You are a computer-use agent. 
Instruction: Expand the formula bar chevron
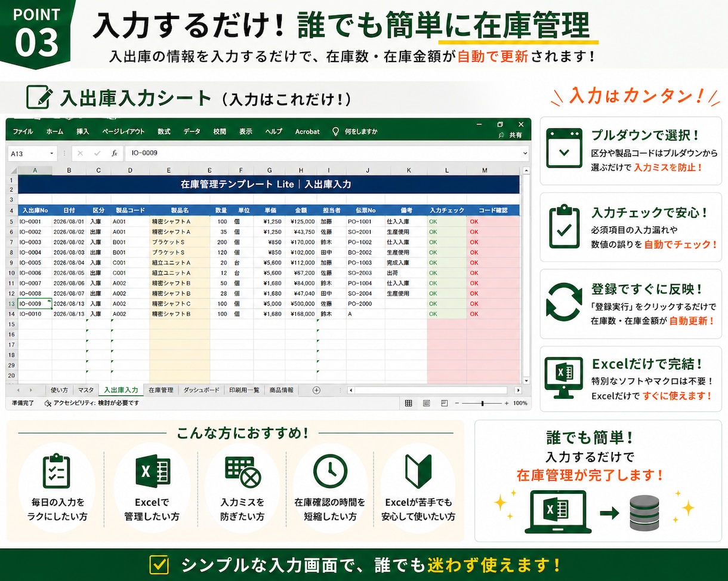pyautogui.click(x=525, y=153)
